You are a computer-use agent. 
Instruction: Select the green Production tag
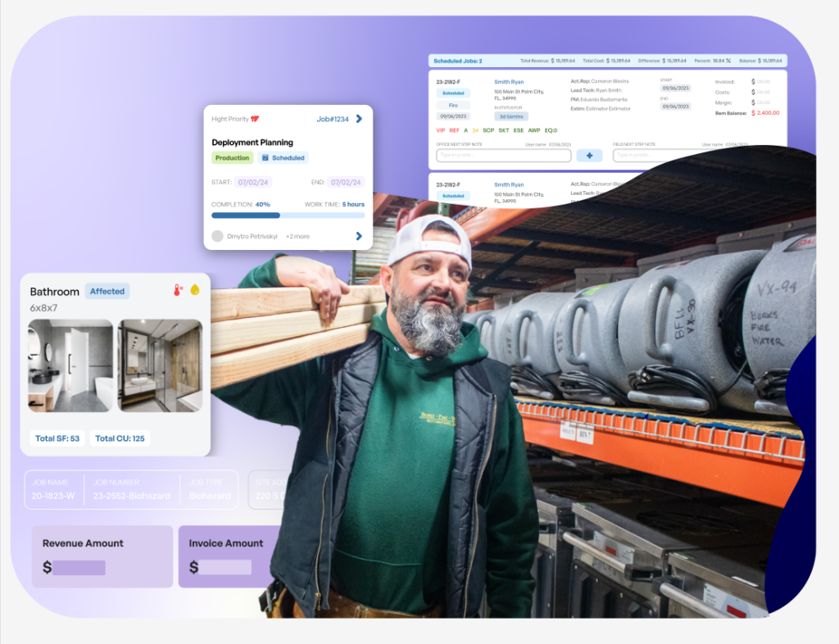(232, 158)
